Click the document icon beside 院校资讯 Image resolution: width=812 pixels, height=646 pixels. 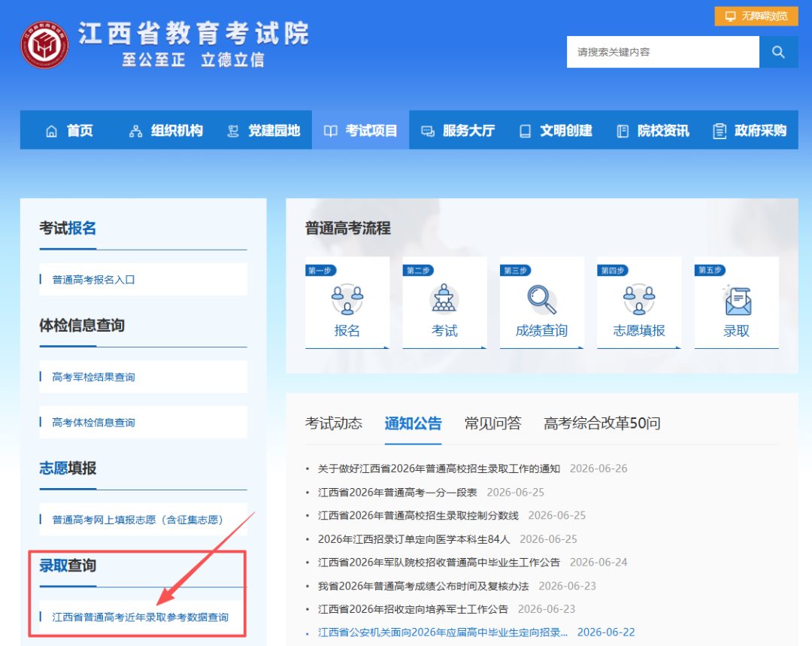[x=623, y=131]
